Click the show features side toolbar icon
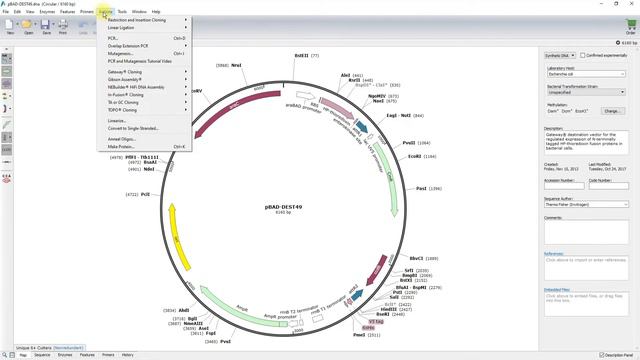 pos(7,71)
